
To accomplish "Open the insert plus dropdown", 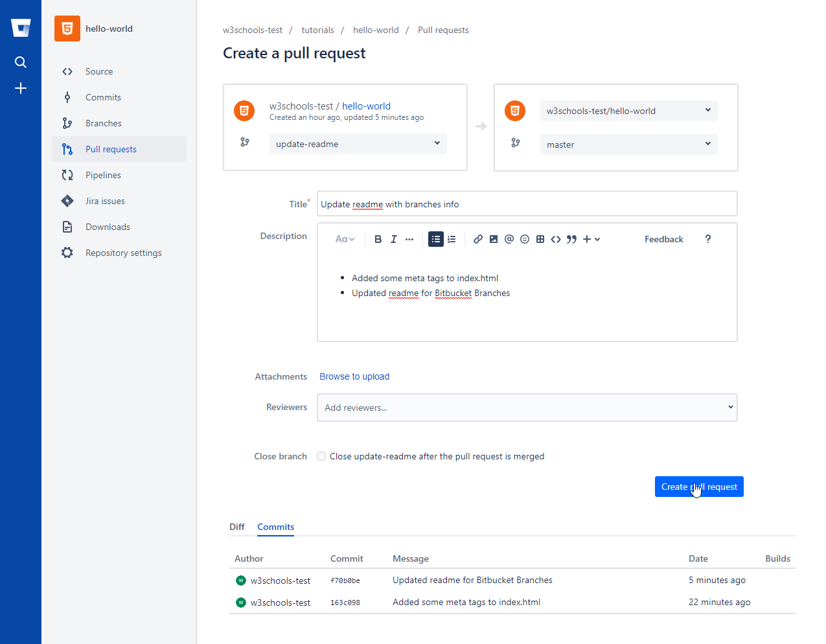I will click(591, 239).
